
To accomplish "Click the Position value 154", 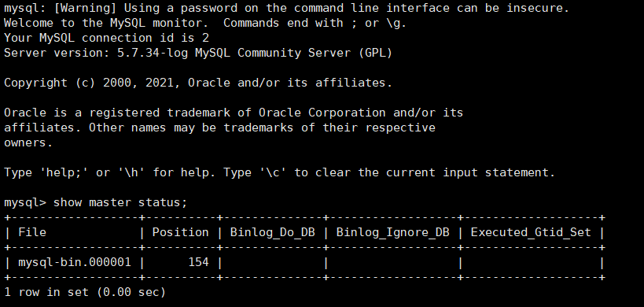I will pos(198,262).
